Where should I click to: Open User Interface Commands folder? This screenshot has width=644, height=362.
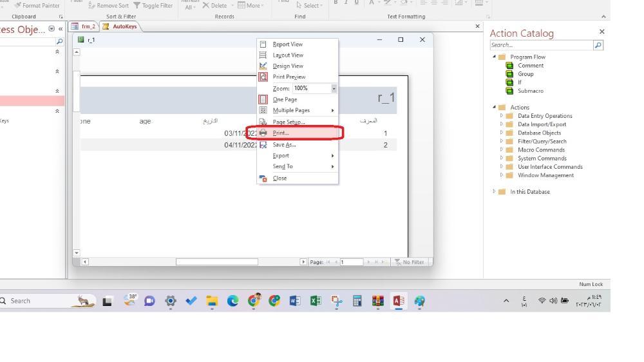pyautogui.click(x=550, y=167)
